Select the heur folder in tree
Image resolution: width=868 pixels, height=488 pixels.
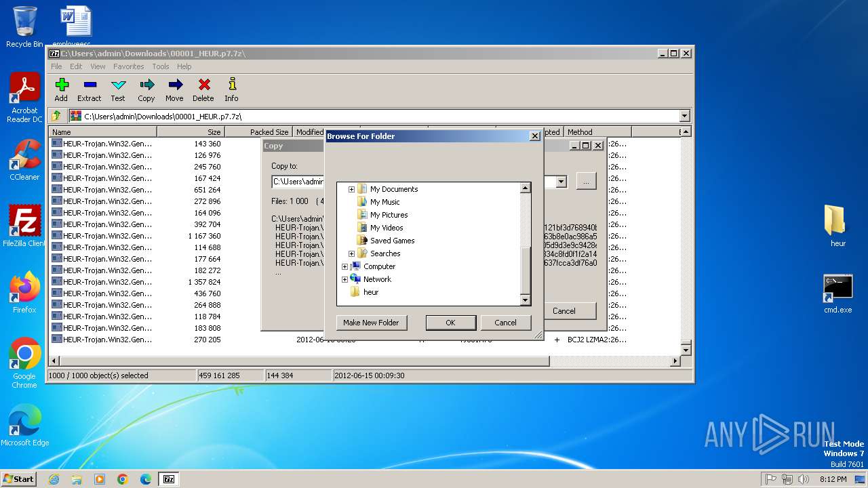pos(370,292)
